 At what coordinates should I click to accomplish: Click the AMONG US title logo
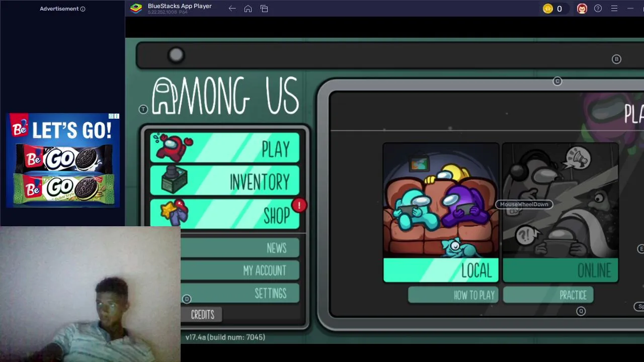225,96
